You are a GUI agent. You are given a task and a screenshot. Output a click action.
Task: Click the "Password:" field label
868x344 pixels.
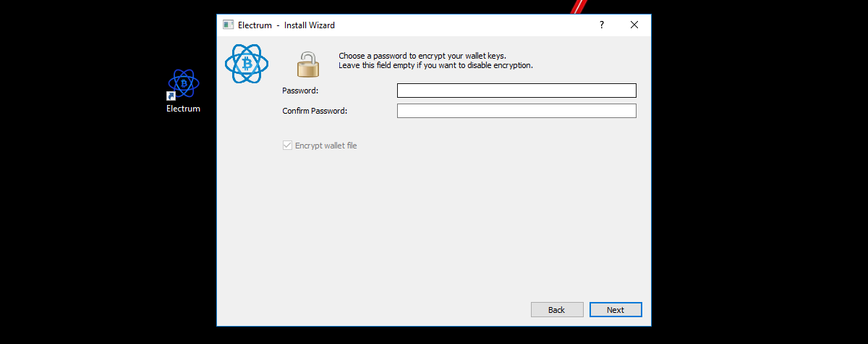300,91
